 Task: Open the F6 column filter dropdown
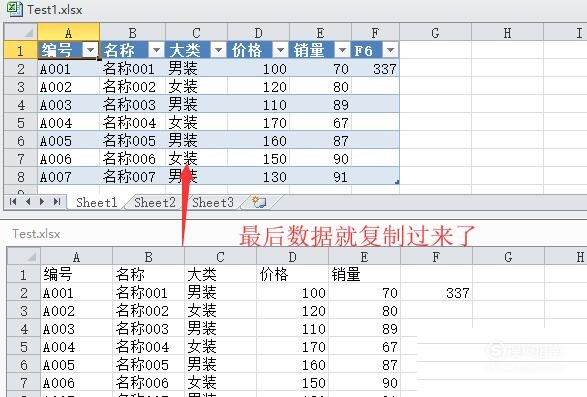pyautogui.click(x=390, y=50)
